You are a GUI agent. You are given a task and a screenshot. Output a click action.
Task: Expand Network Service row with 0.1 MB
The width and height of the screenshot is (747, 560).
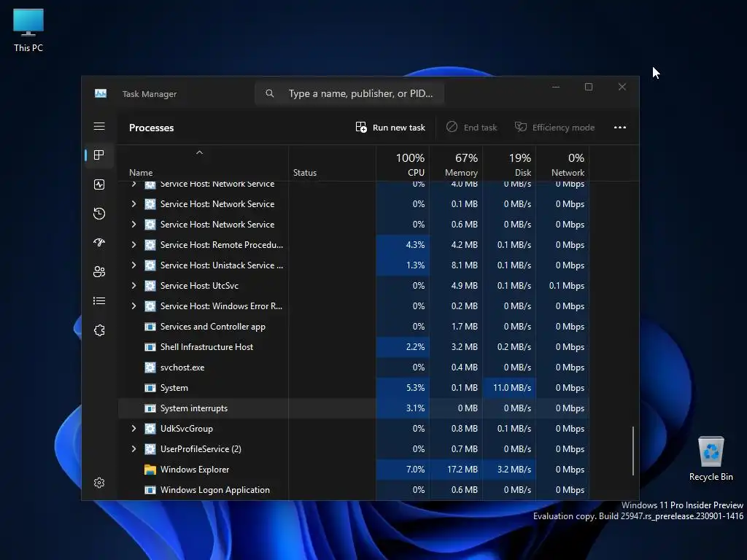[x=134, y=204]
